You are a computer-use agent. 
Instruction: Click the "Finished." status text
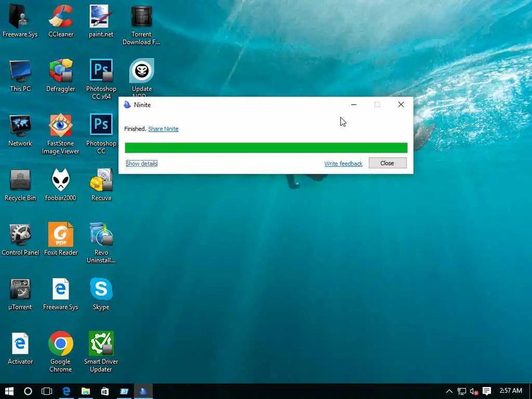click(x=135, y=129)
